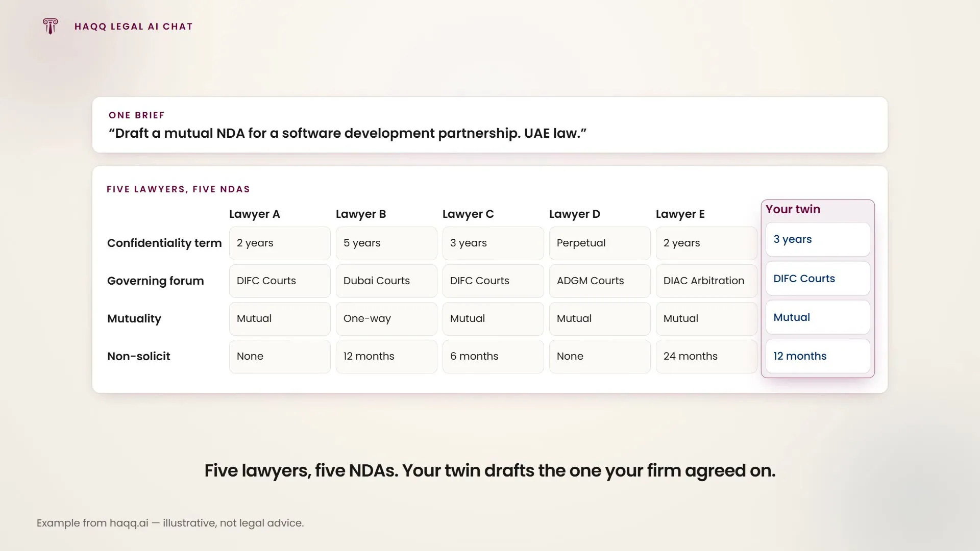Viewport: 980px width, 551px height.
Task: Click Lawyer B's 5 years cell
Action: pyautogui.click(x=386, y=243)
